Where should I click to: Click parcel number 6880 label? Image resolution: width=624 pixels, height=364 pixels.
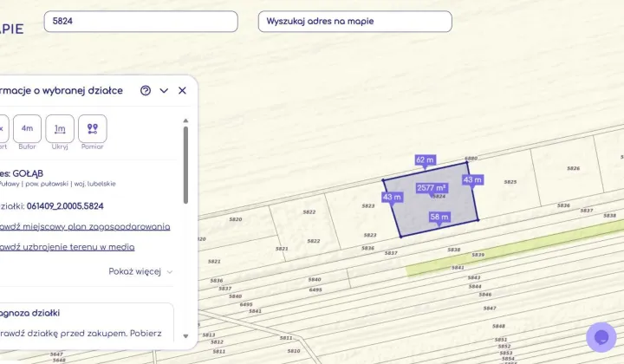click(471, 159)
